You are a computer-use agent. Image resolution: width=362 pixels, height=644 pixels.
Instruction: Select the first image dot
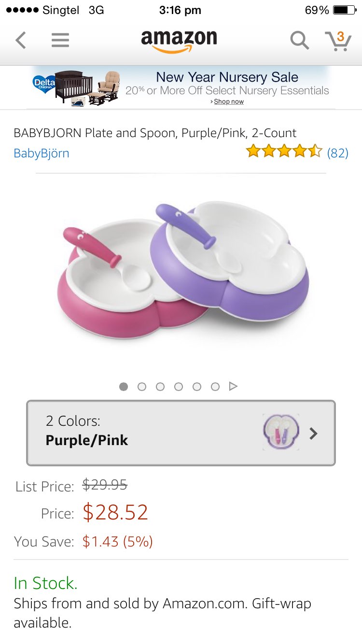(x=124, y=386)
